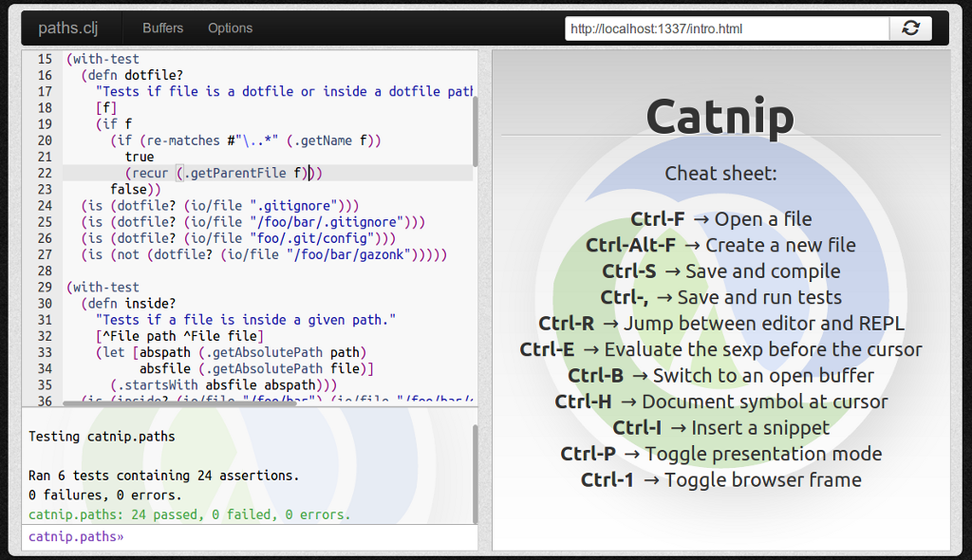Click docstring 'Tests if a file is inside'

246,319
